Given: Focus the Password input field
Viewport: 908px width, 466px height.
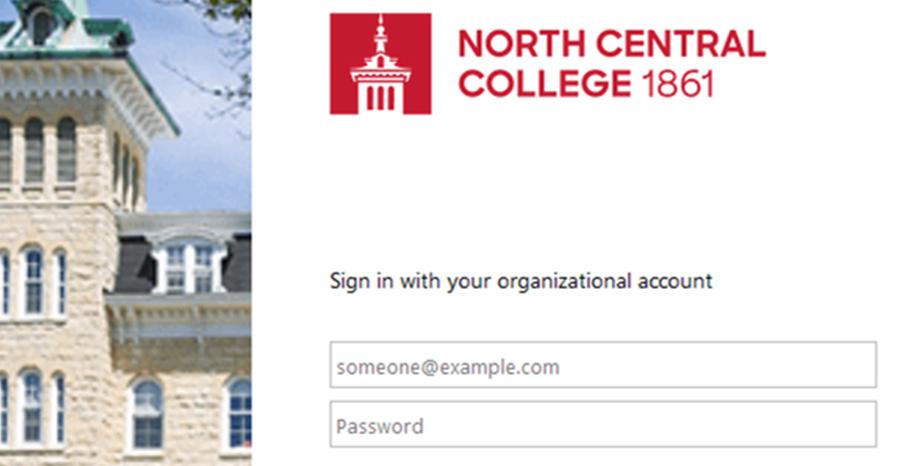Looking at the screenshot, I should point(603,424).
